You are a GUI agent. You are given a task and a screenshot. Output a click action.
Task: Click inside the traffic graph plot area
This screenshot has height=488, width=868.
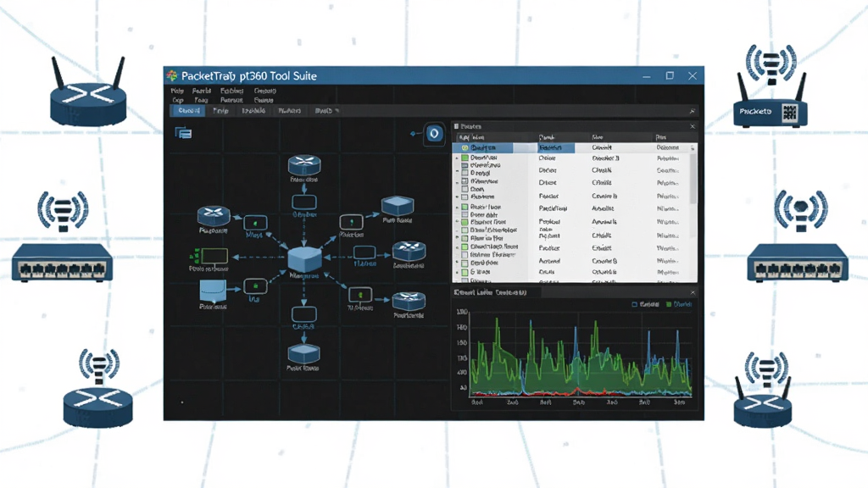point(581,354)
